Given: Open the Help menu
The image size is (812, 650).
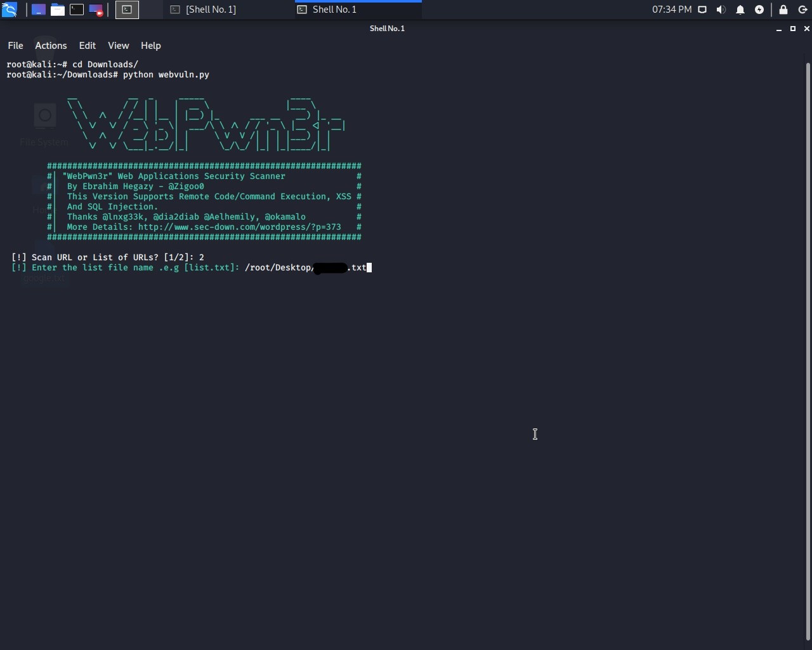Looking at the screenshot, I should [151, 46].
